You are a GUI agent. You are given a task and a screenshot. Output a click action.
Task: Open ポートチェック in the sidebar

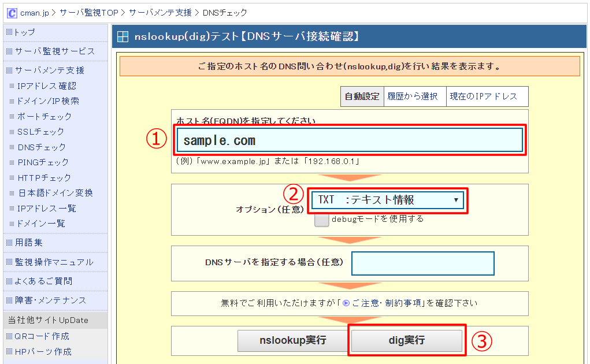(x=44, y=117)
